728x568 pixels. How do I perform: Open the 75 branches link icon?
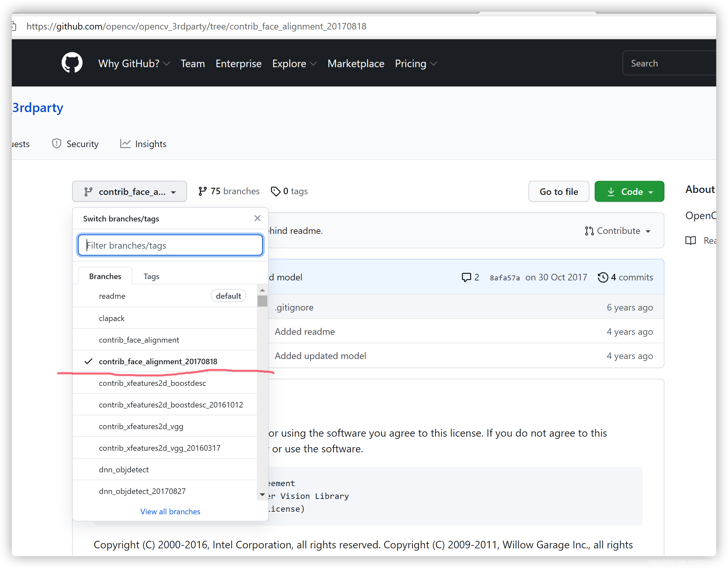[x=202, y=191]
